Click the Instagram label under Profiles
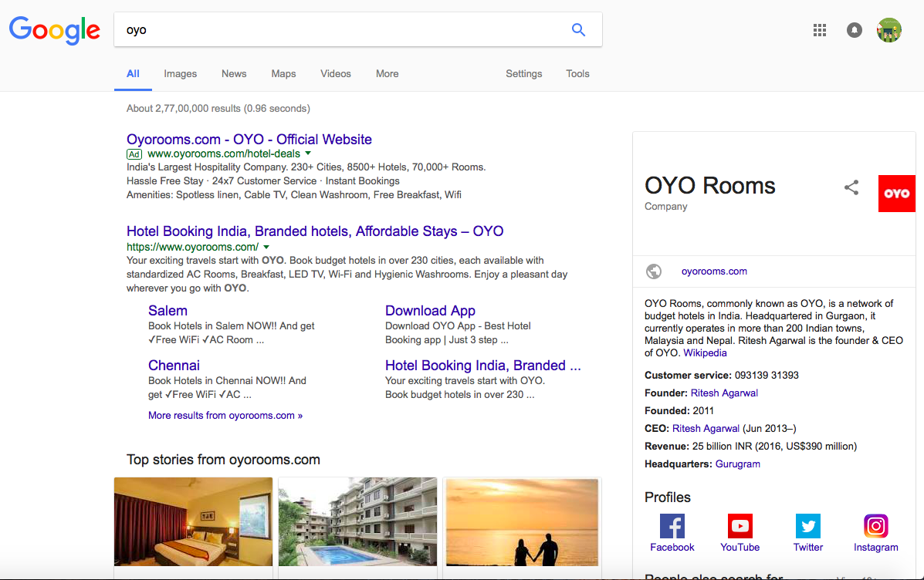This screenshot has width=924, height=580. click(875, 548)
